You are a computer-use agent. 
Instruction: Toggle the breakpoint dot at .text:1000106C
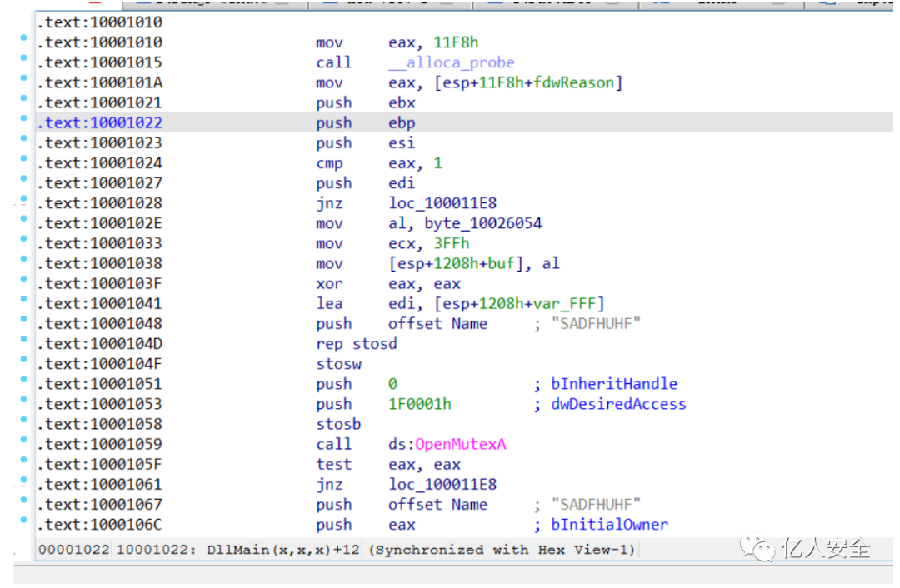click(23, 520)
